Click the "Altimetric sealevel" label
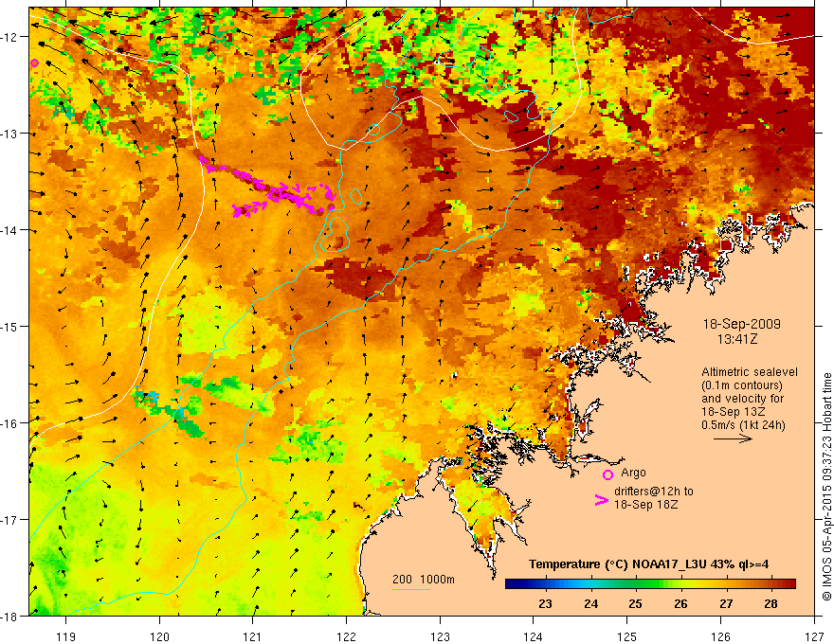The height and width of the screenshot is (644, 834). tap(750, 372)
